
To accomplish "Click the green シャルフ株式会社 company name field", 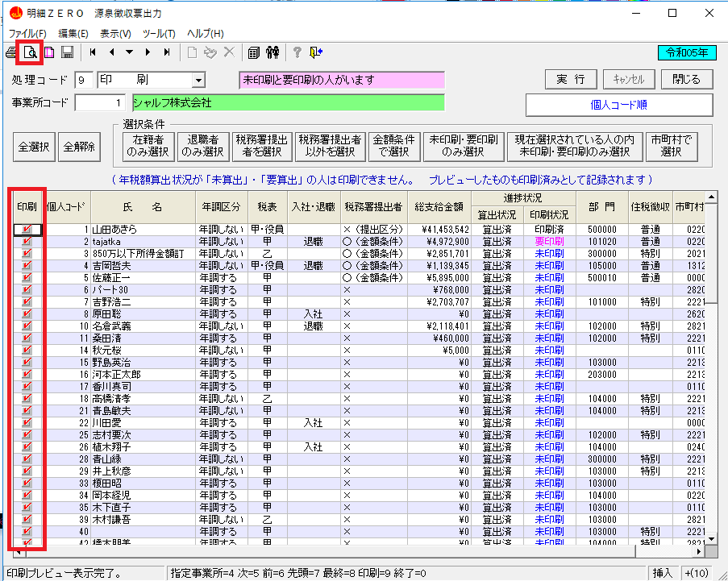I will pyautogui.click(x=289, y=102).
